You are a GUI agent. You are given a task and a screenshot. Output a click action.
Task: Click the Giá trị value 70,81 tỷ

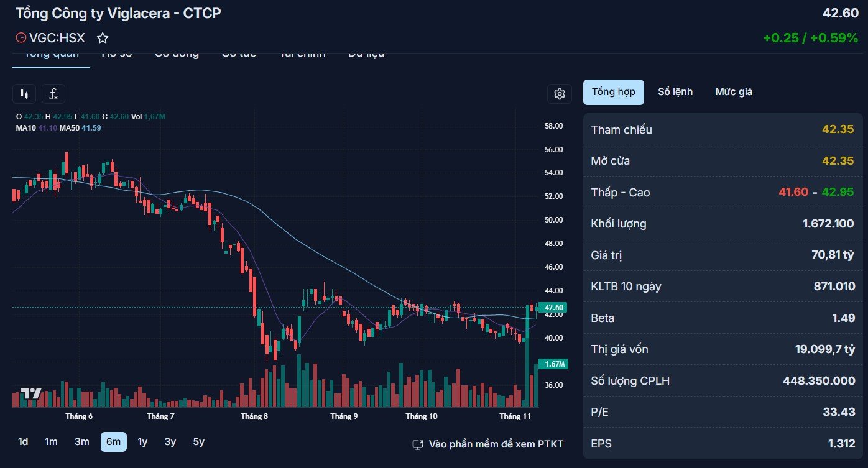(x=833, y=255)
